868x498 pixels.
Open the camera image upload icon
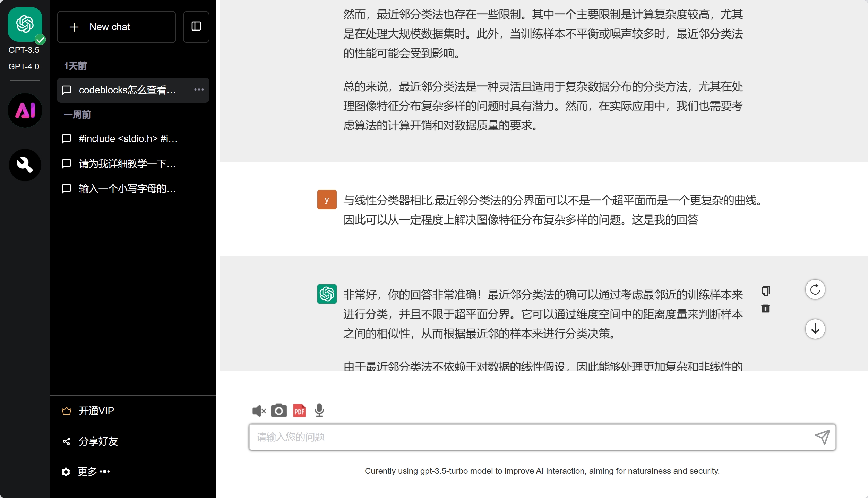coord(279,411)
